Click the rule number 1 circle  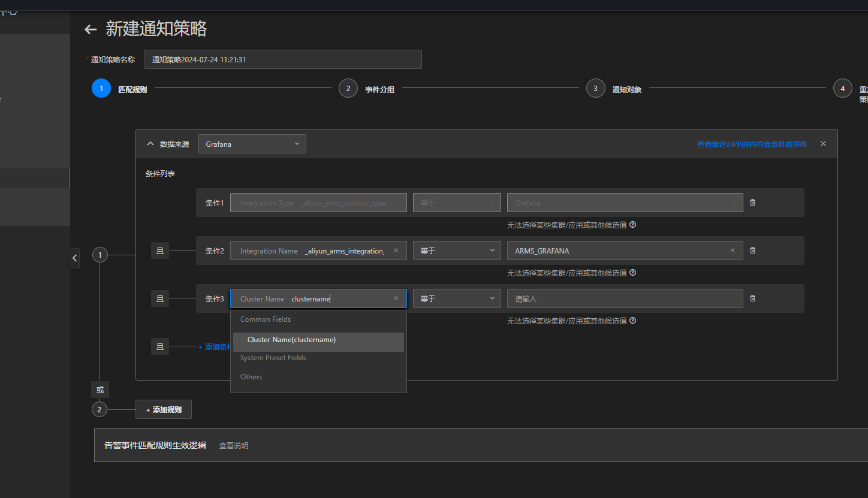point(100,255)
